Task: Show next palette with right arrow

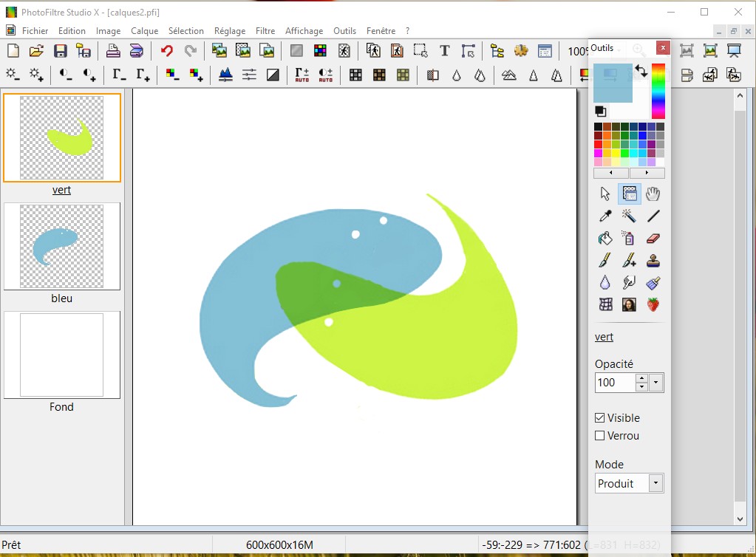Action: [647, 173]
